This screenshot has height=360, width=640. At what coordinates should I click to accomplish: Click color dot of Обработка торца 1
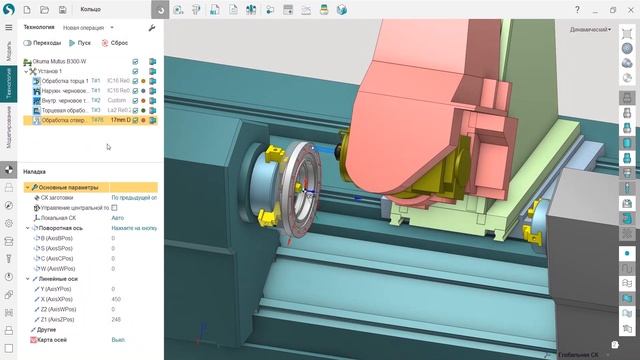point(143,81)
